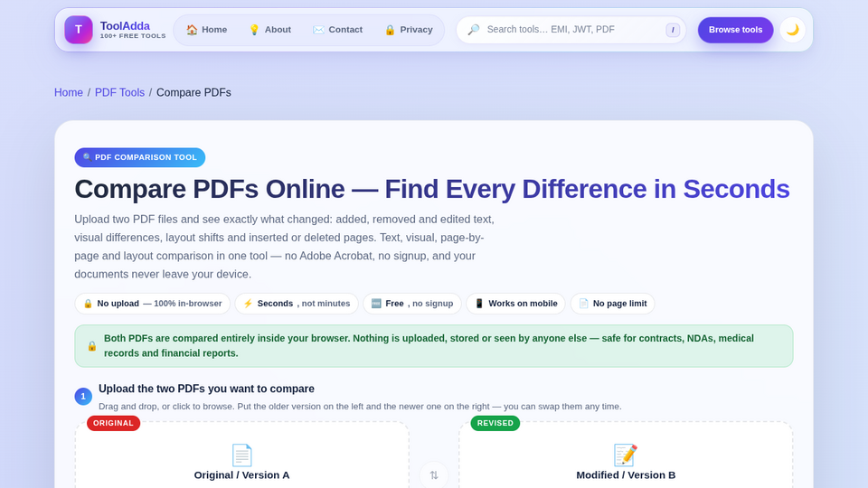Click the FREE icon in Free chip
The image size is (868, 488).
(x=376, y=304)
